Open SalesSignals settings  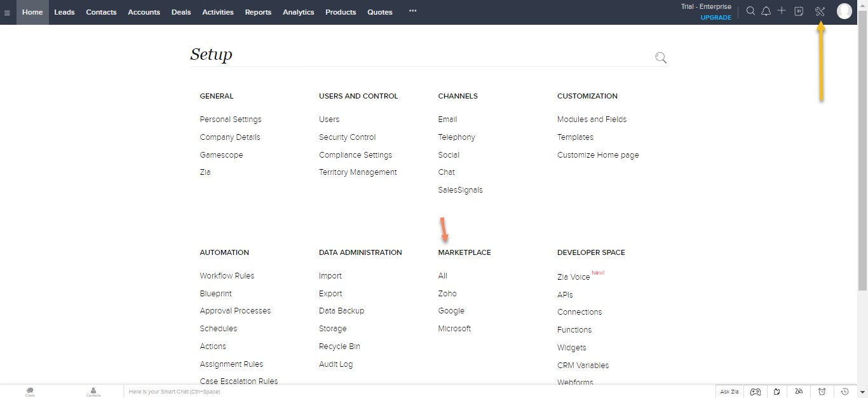(x=460, y=190)
